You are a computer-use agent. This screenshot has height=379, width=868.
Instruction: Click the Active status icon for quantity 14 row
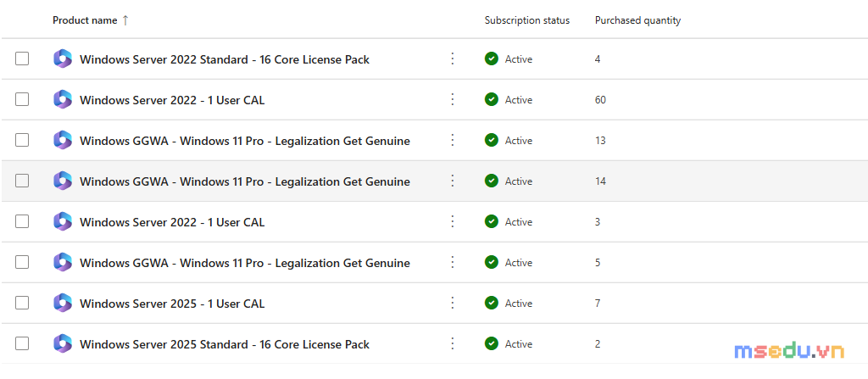[x=491, y=181]
